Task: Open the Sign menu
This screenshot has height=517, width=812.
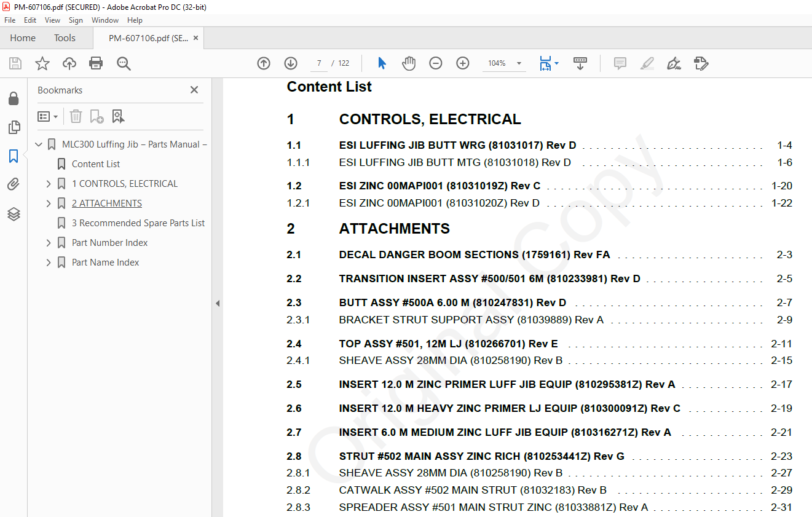Action: click(x=76, y=20)
